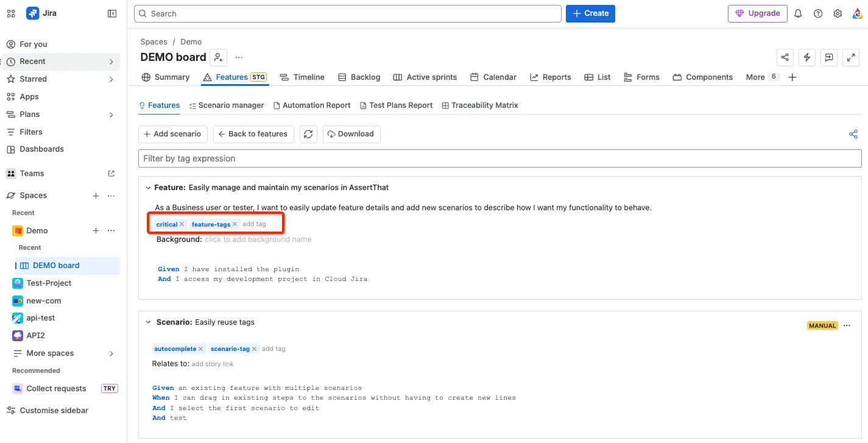Click the share icon beside DEMO board

[x=785, y=57]
